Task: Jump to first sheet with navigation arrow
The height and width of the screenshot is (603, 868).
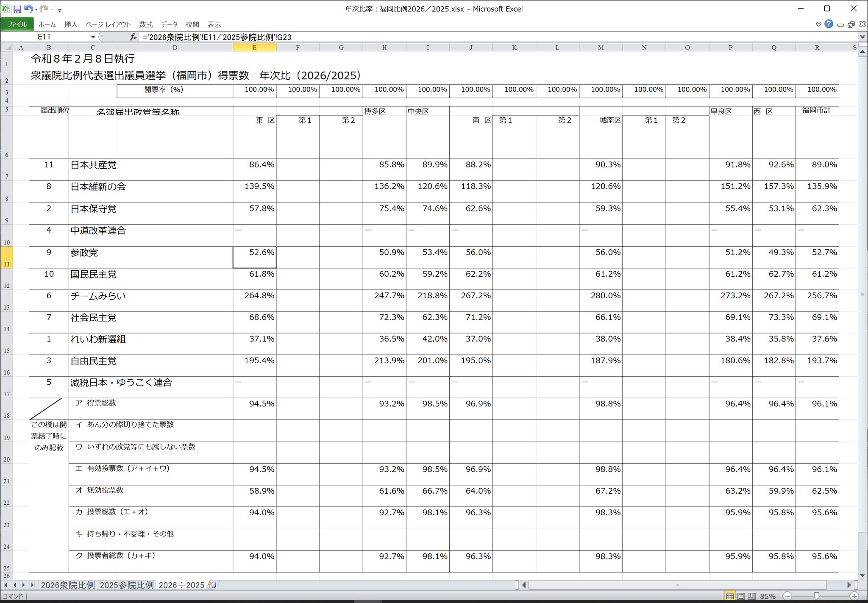Action: (x=6, y=585)
